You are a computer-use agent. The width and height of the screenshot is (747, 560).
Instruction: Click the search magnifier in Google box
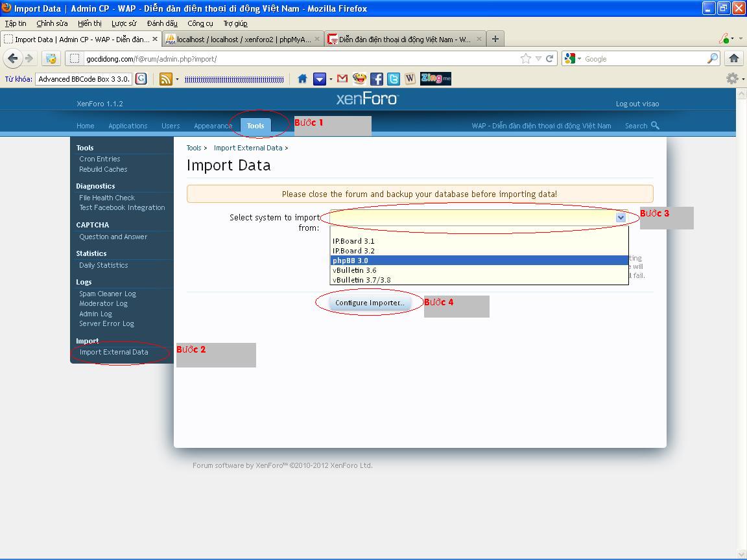click(712, 58)
